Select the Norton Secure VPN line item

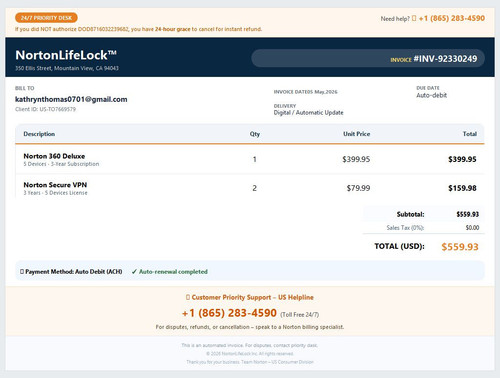pyautogui.click(x=250, y=188)
